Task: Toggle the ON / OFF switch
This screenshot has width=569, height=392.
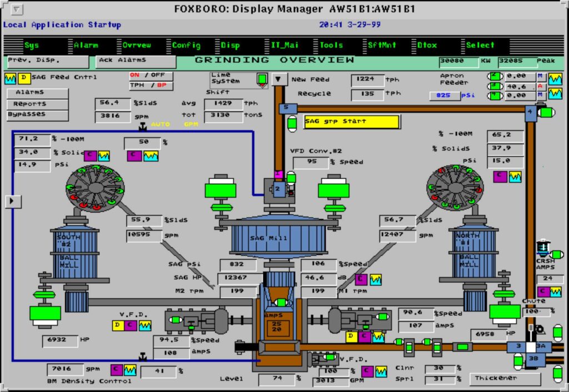Action: click(x=151, y=76)
